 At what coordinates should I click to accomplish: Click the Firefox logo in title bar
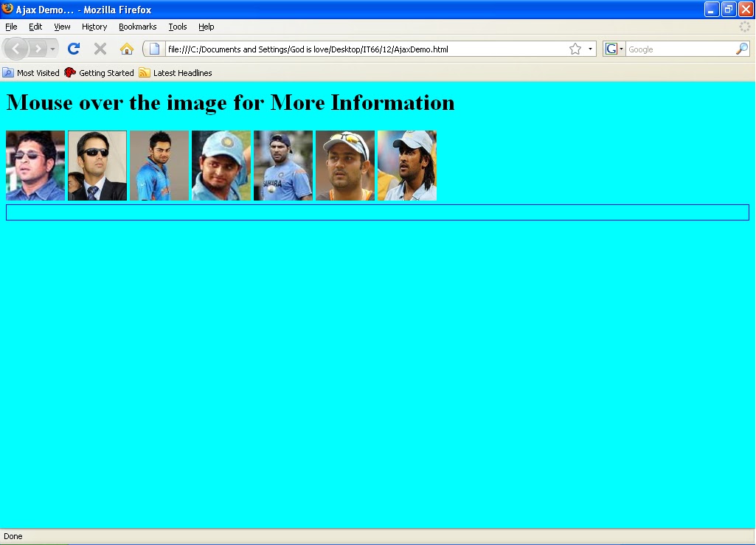click(x=7, y=9)
